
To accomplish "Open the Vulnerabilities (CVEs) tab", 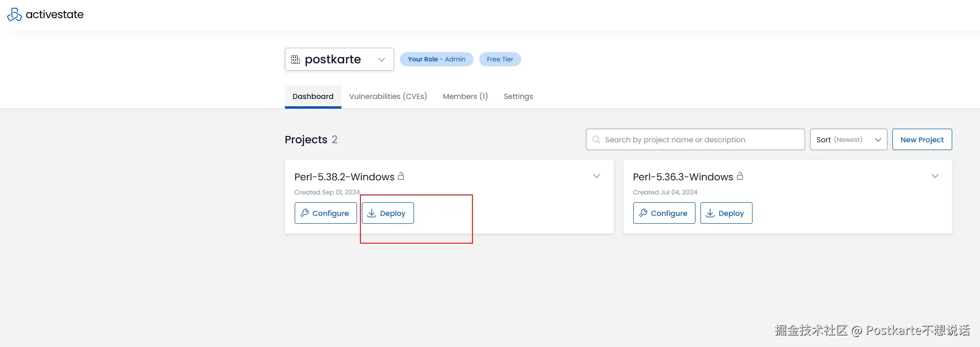I will 388,96.
